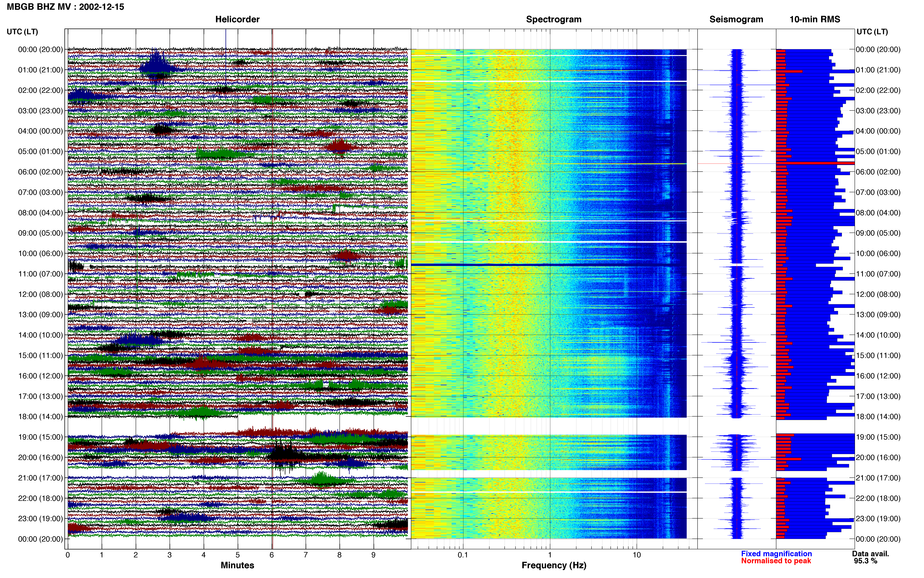924x578 pixels.
Task: Click the 17:00 (13:00) label on the right axis
Action: pos(878,396)
